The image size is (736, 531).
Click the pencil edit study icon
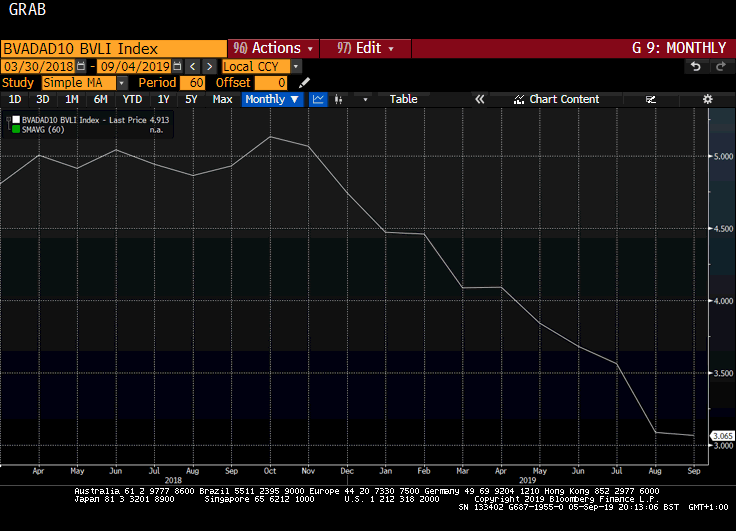coord(304,83)
